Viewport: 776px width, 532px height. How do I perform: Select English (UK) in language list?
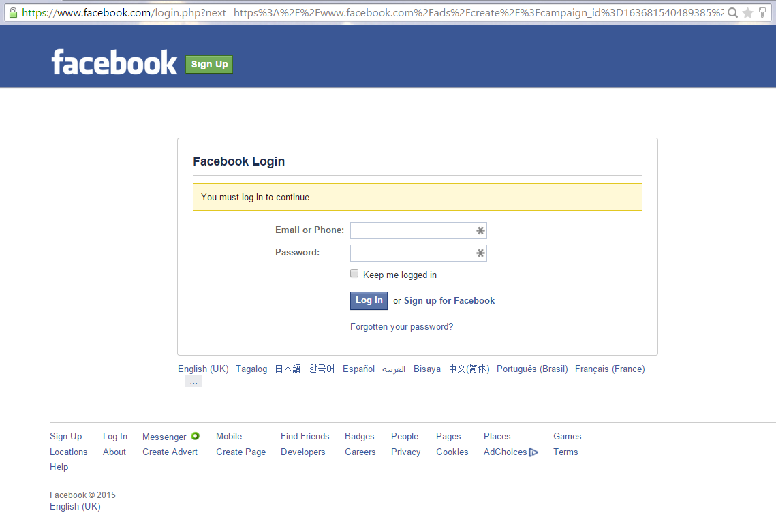203,369
